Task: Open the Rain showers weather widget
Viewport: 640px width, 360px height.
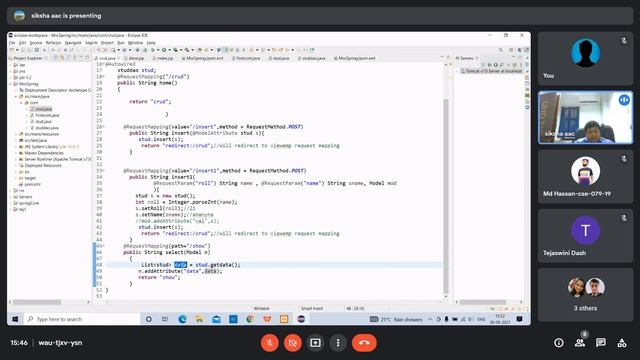Action: (x=396, y=319)
